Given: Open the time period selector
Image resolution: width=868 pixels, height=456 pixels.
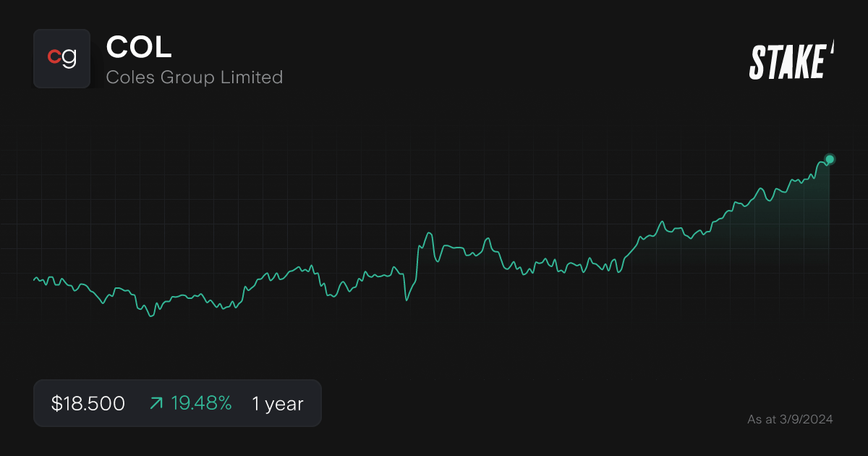Looking at the screenshot, I should [277, 404].
